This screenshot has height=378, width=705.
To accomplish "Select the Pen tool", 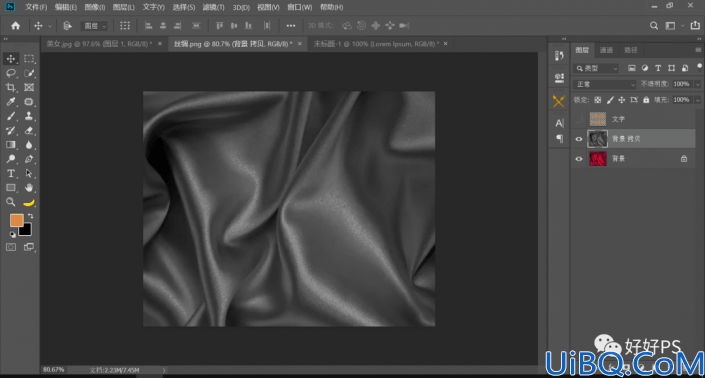I will 29,159.
